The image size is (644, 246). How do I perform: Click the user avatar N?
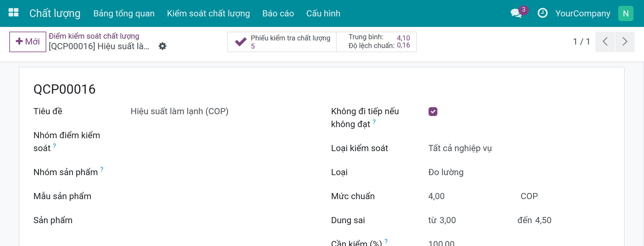tap(626, 13)
